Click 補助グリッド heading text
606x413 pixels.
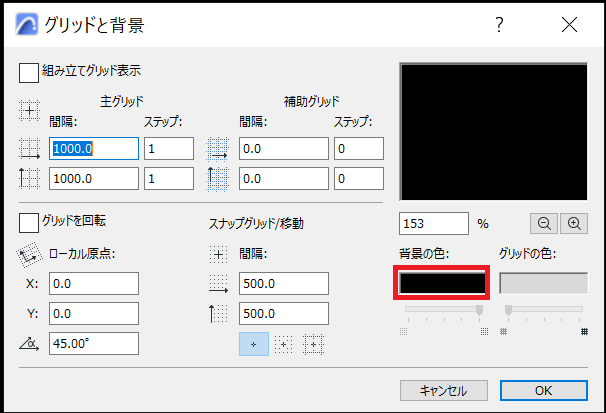(x=312, y=102)
